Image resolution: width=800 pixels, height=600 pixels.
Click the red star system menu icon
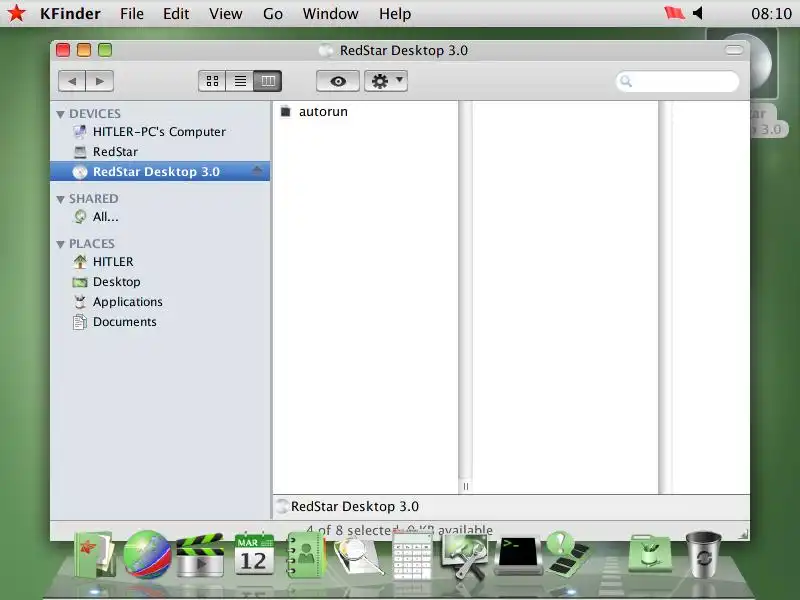pos(17,13)
